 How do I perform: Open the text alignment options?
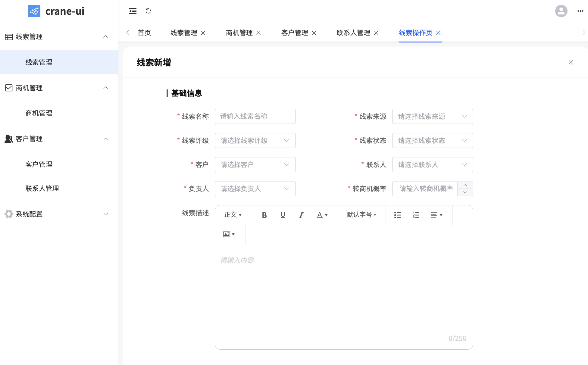click(x=436, y=215)
